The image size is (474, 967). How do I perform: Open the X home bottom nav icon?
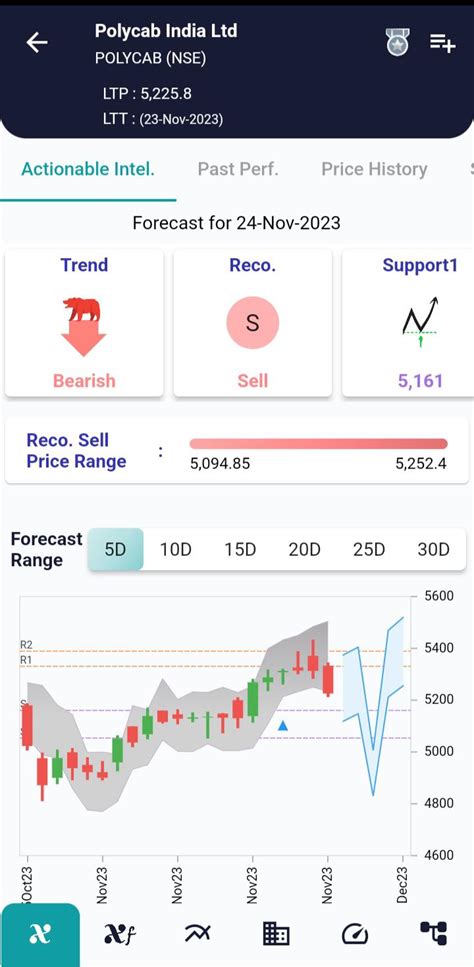[40, 934]
